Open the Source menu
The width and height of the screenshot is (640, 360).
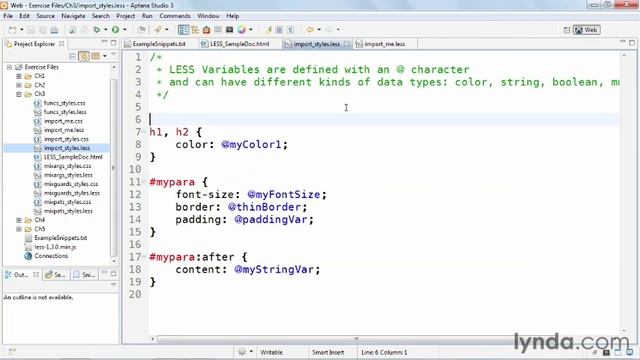[45, 16]
